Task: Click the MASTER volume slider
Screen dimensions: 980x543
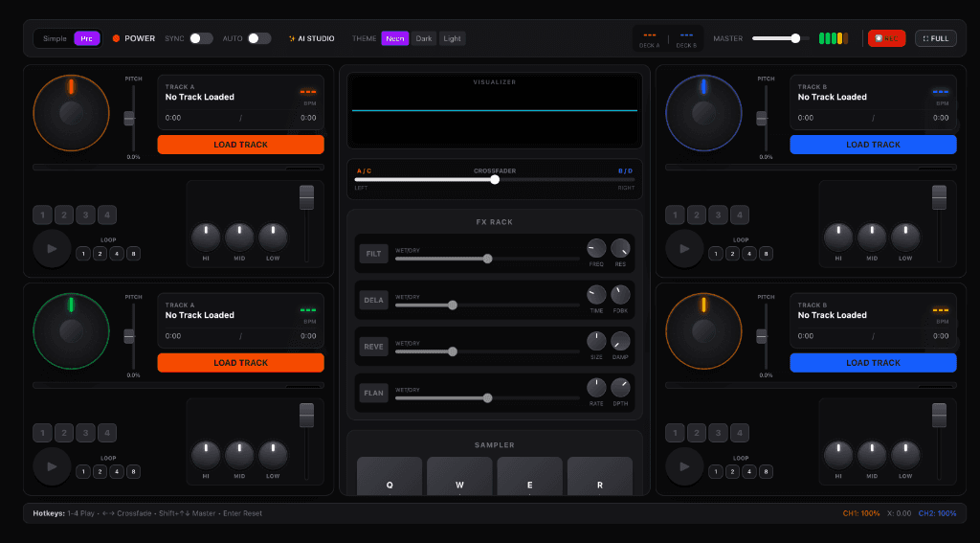Action: [781, 38]
